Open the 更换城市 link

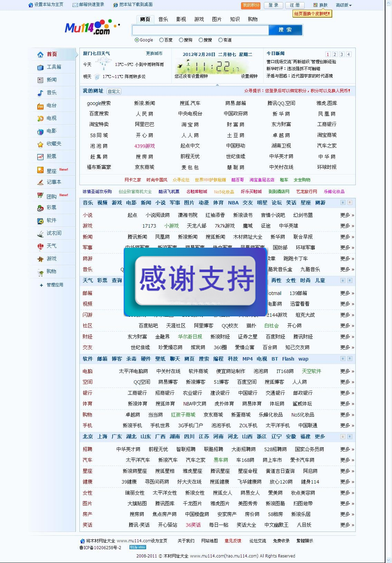pos(154,54)
